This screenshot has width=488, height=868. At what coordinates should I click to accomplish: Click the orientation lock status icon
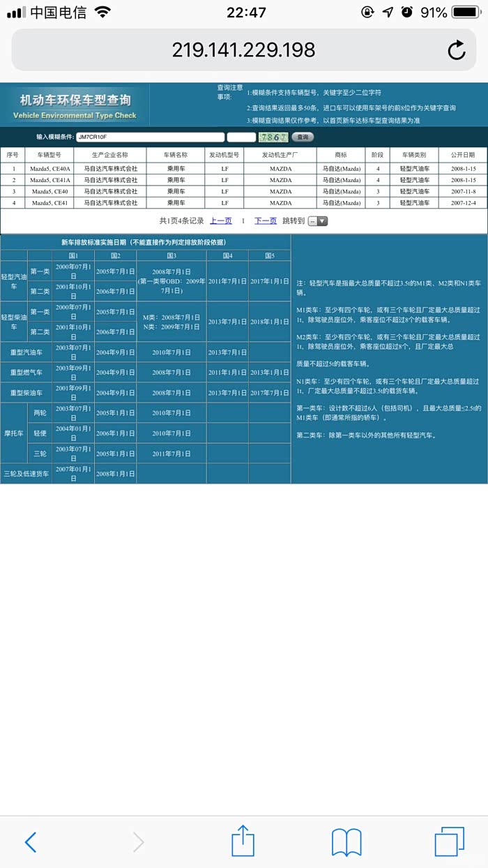(x=367, y=13)
